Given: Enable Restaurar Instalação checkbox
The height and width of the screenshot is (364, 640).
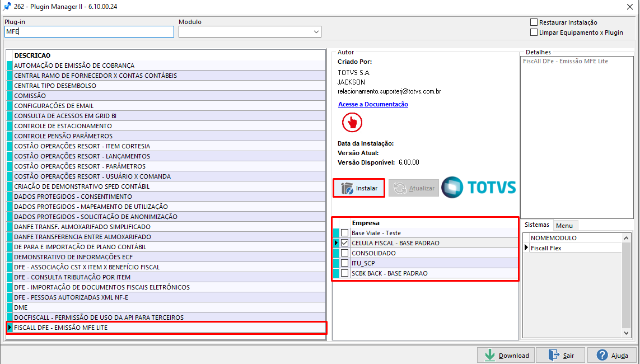Looking at the screenshot, I should pos(534,22).
